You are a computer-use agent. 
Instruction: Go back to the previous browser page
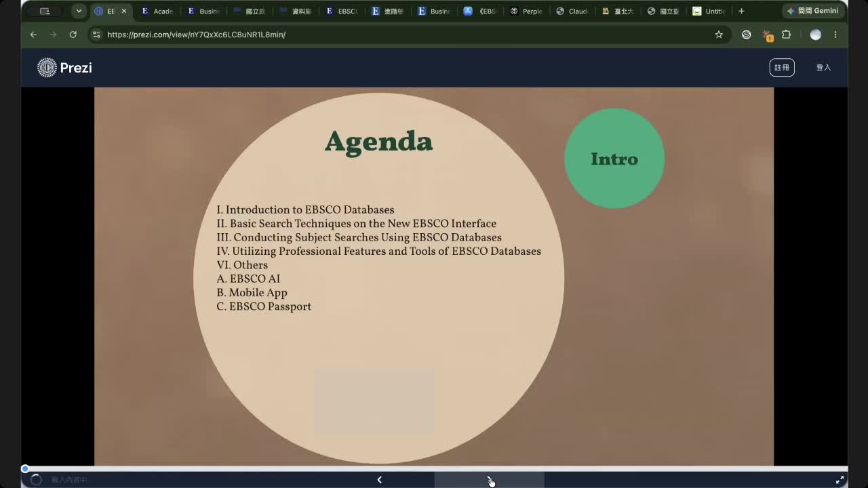[33, 35]
